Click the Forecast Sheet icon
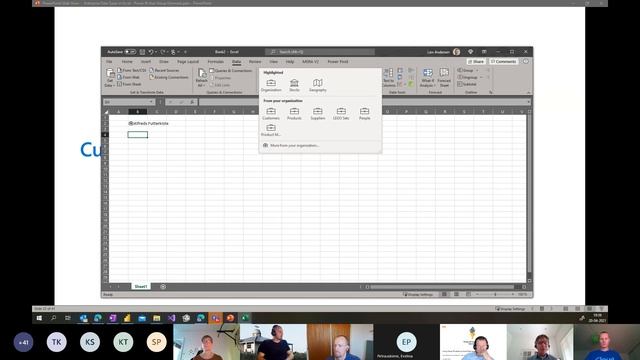The height and width of the screenshot is (360, 640). tap(444, 78)
